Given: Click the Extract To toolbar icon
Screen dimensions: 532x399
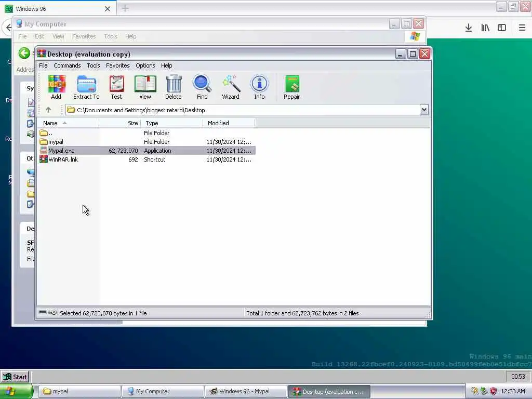Looking at the screenshot, I should click(86, 87).
